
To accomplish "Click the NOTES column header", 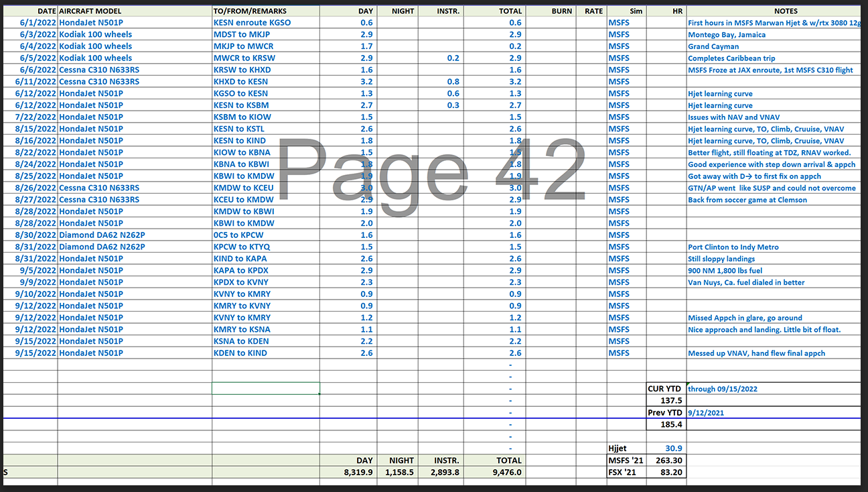I will (774, 11).
